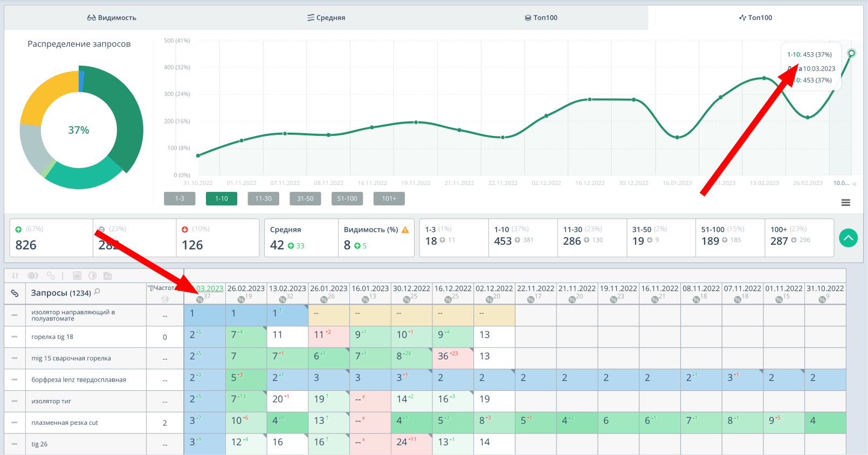Select query изолятор направляющий в полуавтомате
Viewport: 868px width, 455px height.
[73, 315]
